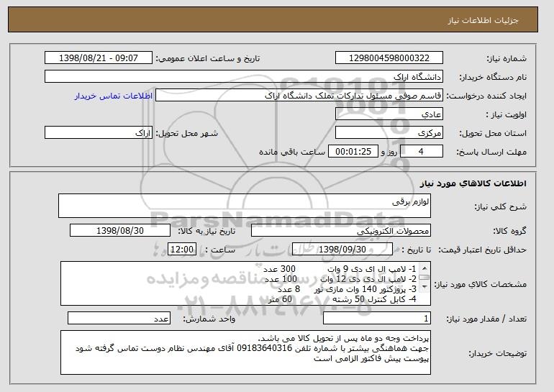The height and width of the screenshot is (392, 554).
Task: Click the شماره نیاز field 1298004598000322
Action: (389, 58)
